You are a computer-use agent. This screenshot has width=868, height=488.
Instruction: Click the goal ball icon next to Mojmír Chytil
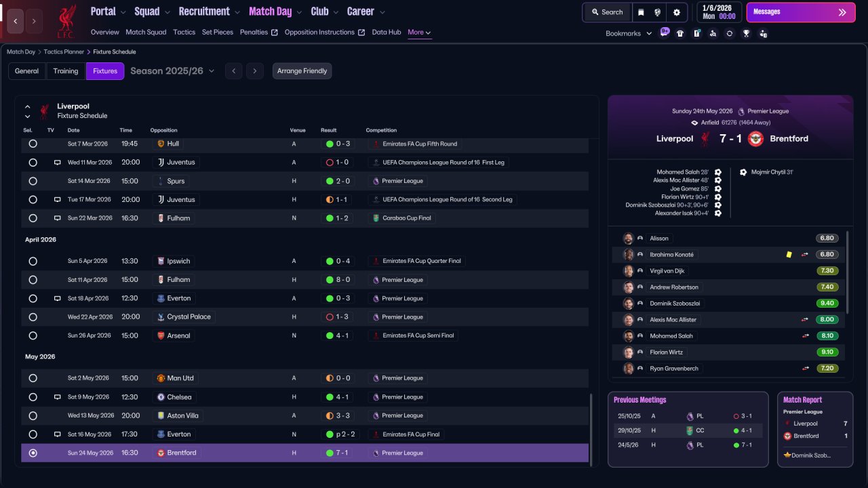743,172
